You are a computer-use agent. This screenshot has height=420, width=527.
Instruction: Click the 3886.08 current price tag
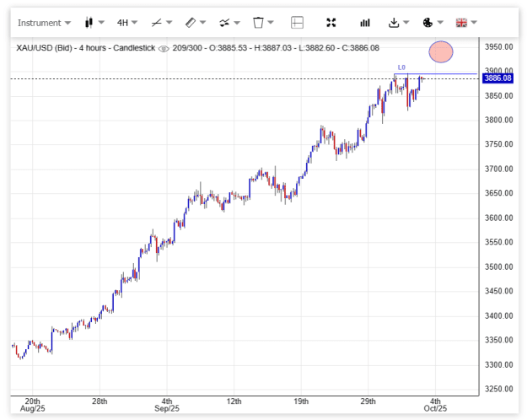click(497, 78)
